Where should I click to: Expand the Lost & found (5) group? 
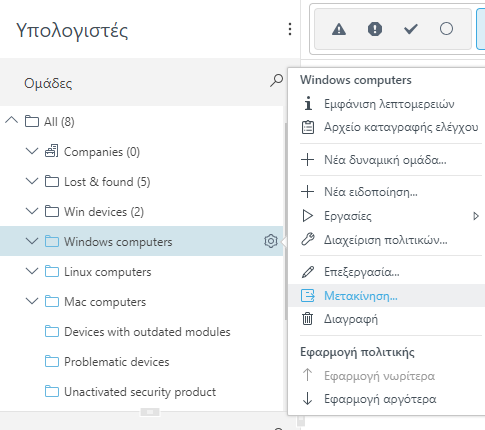pyautogui.click(x=32, y=181)
